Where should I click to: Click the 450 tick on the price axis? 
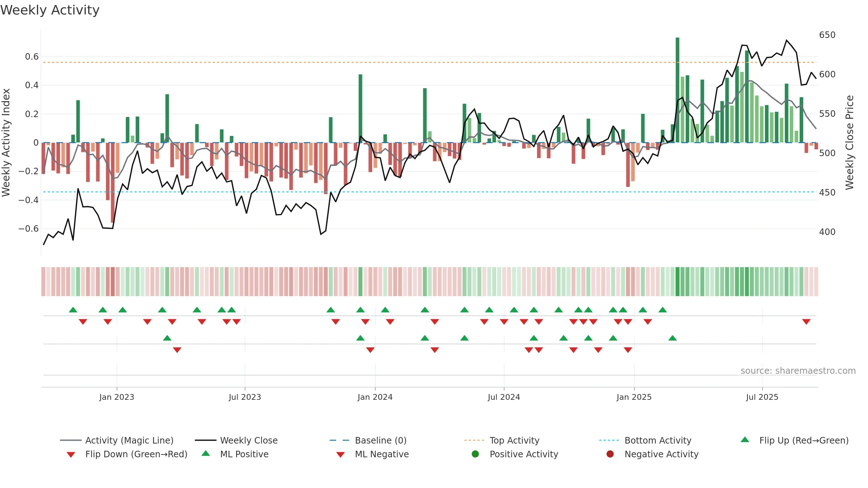827,193
